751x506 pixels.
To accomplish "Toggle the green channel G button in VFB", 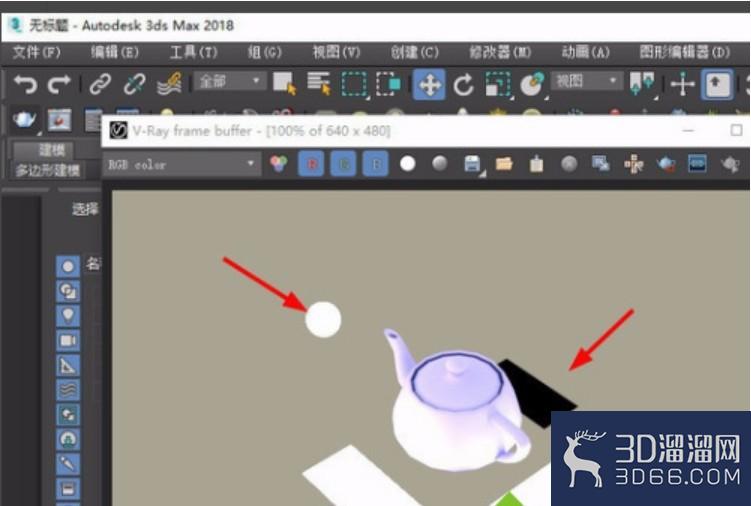I will 343,164.
